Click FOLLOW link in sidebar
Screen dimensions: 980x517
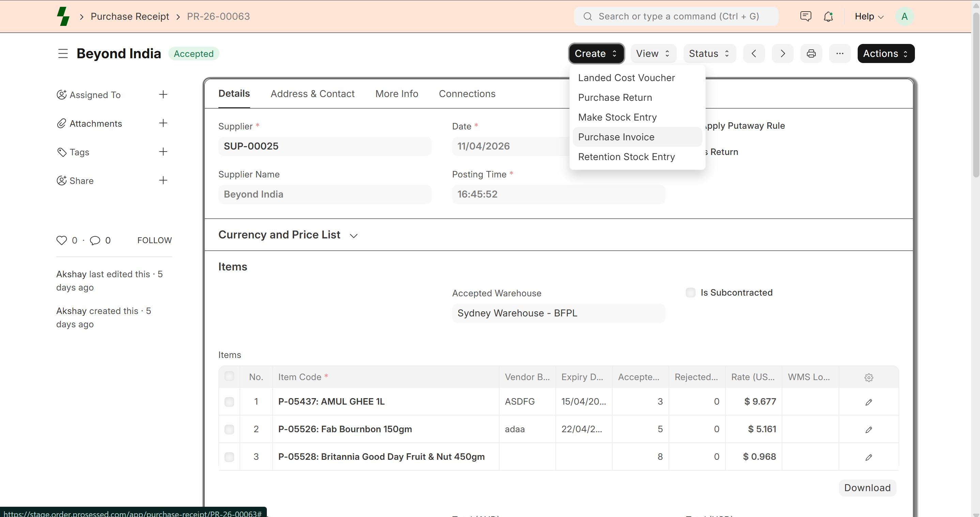[x=154, y=240]
